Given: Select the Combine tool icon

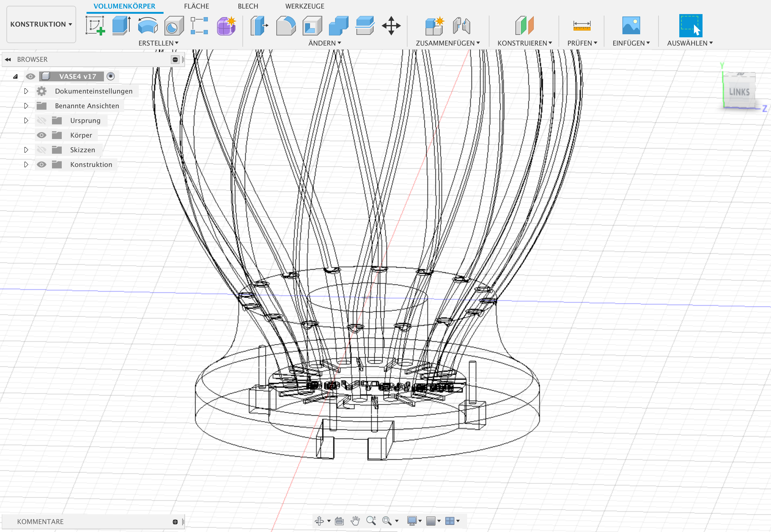Looking at the screenshot, I should [338, 25].
